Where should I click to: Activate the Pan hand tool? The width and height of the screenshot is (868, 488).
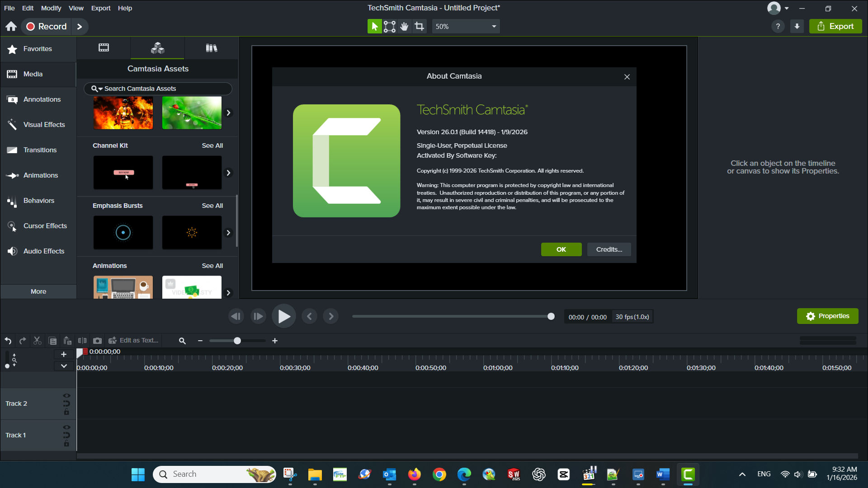(x=404, y=27)
